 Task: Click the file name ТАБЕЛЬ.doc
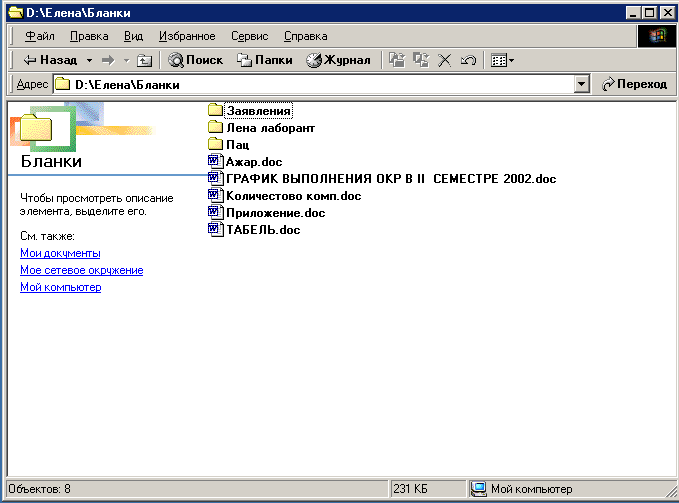tap(263, 230)
